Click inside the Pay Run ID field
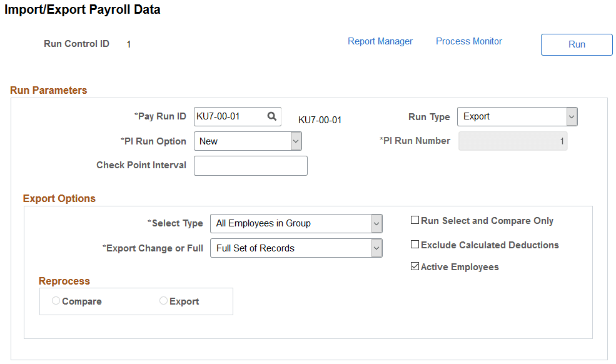This screenshot has height=364, width=616. click(231, 116)
